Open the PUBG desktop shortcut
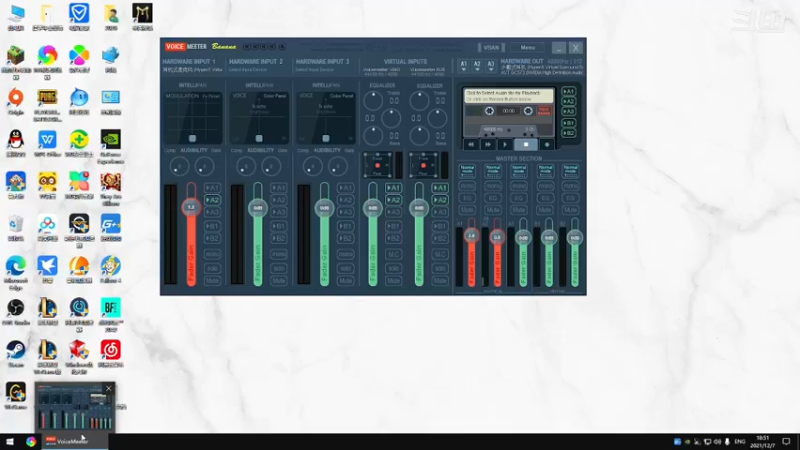Viewport: 800px width, 450px height. click(x=47, y=104)
